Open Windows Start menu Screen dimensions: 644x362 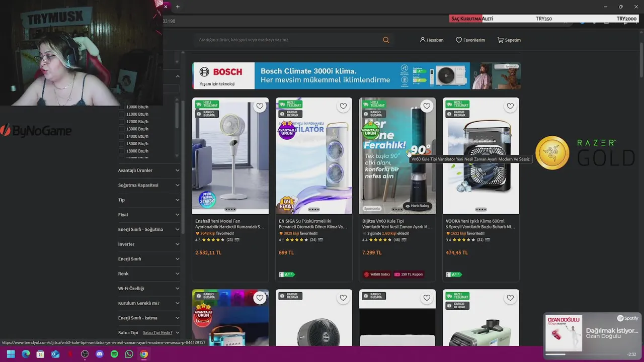point(11,354)
